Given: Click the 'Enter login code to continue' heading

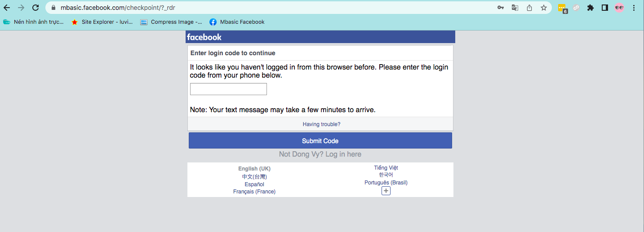Looking at the screenshot, I should point(233,53).
